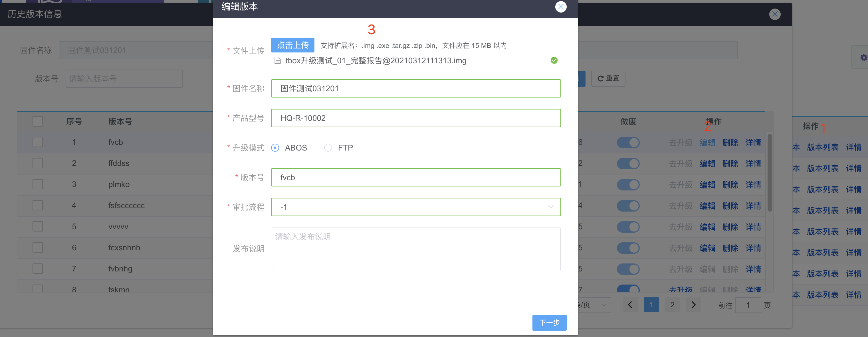This screenshot has height=337, width=868.
Task: Tick checkbox for row vvvvv
Action: [x=38, y=227]
